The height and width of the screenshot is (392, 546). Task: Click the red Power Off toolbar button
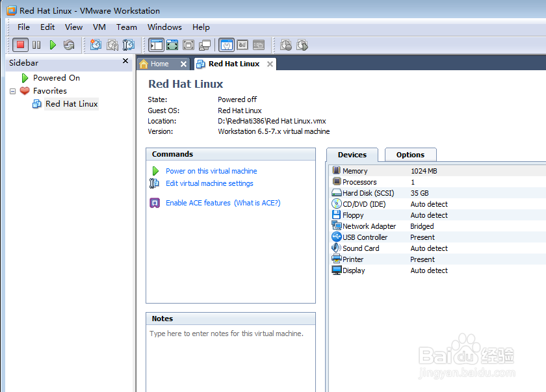(x=20, y=45)
